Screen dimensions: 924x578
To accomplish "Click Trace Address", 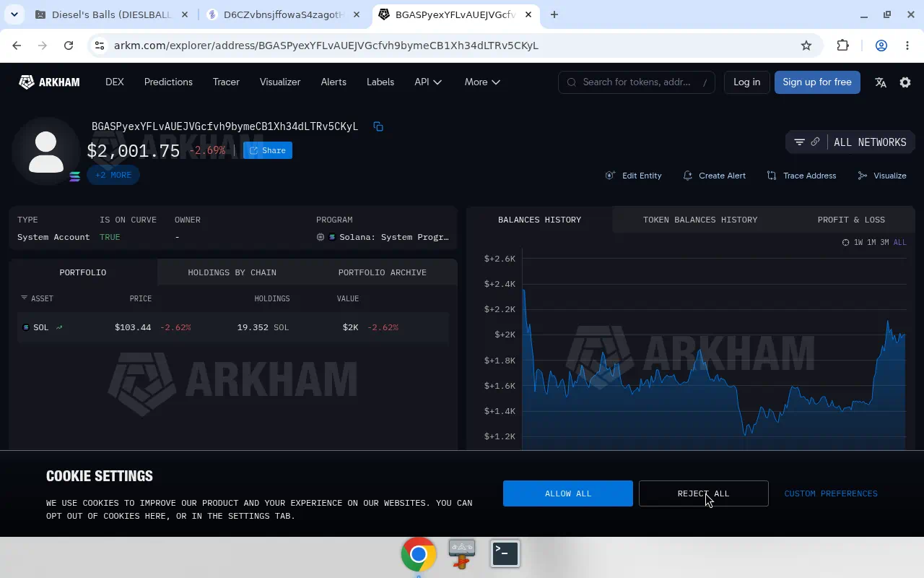I will point(801,176).
